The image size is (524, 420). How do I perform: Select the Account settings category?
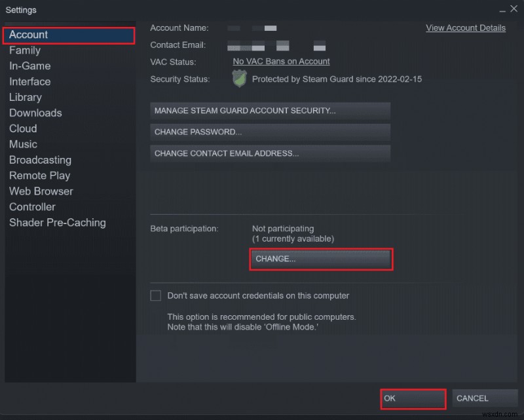[x=69, y=35]
